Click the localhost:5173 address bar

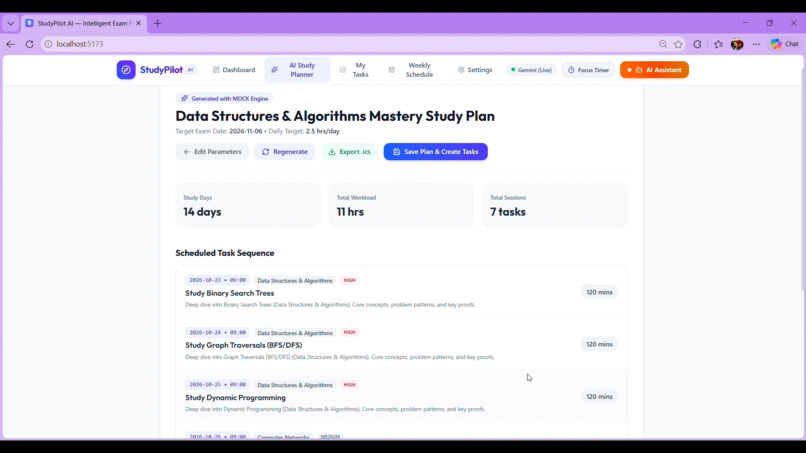pos(350,44)
